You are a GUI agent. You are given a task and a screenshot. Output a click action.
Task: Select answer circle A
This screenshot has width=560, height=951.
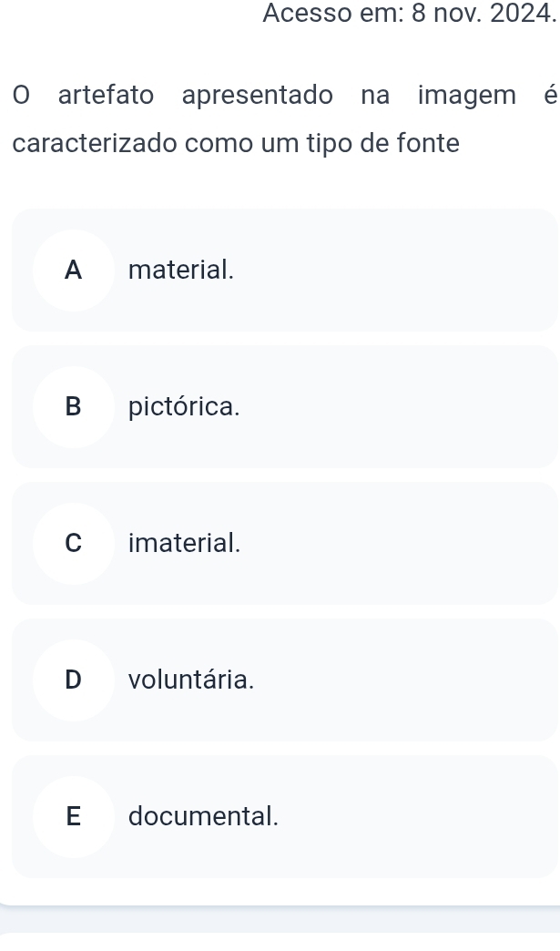click(74, 271)
